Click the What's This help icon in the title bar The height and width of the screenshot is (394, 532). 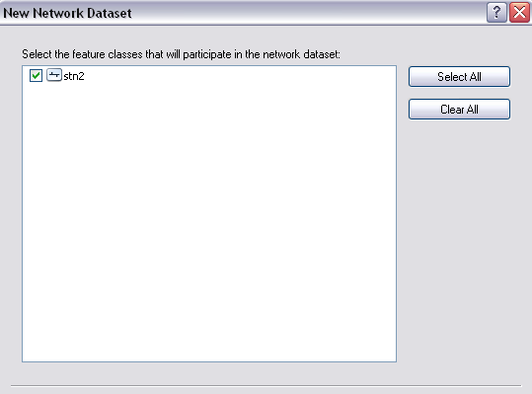coord(496,13)
